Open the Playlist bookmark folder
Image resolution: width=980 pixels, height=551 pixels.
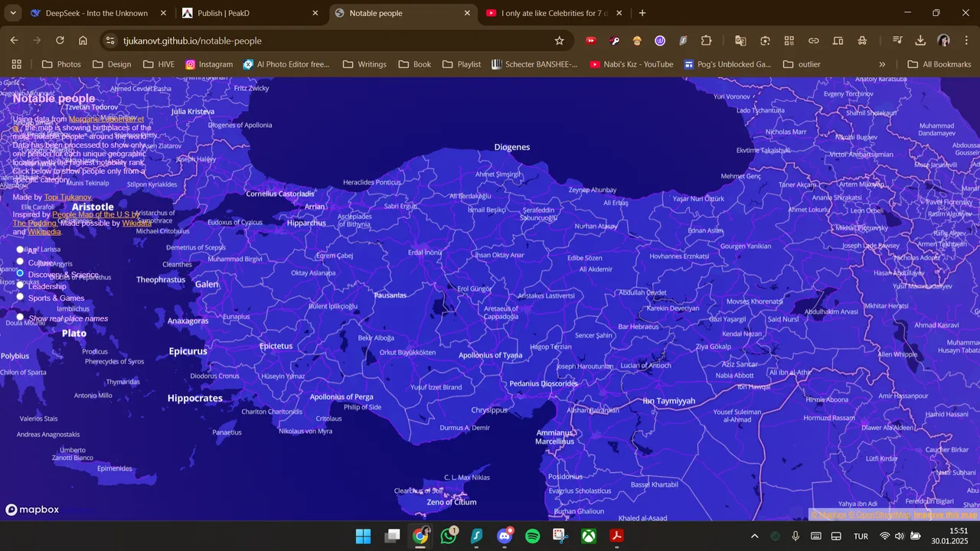462,64
